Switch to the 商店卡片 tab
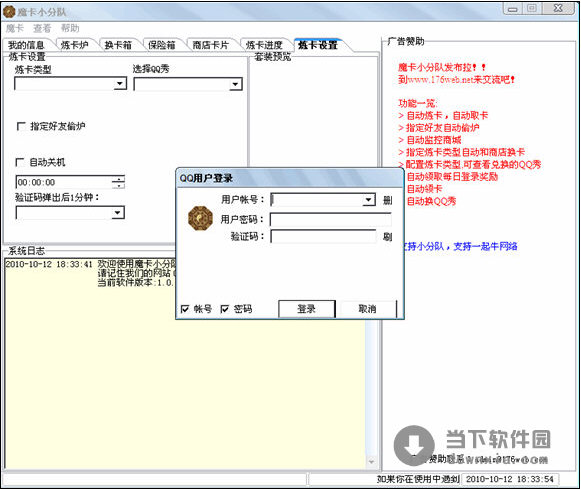Image resolution: width=581 pixels, height=490 pixels. click(x=210, y=45)
